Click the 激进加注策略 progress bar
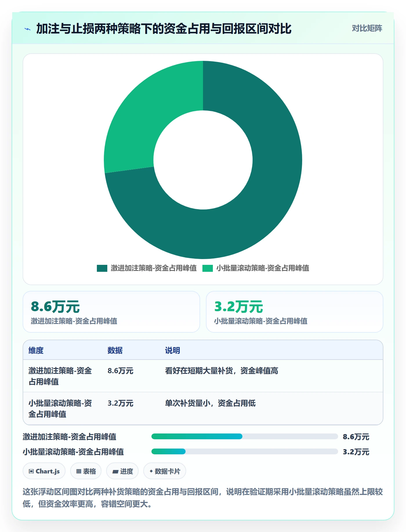 tap(244, 436)
